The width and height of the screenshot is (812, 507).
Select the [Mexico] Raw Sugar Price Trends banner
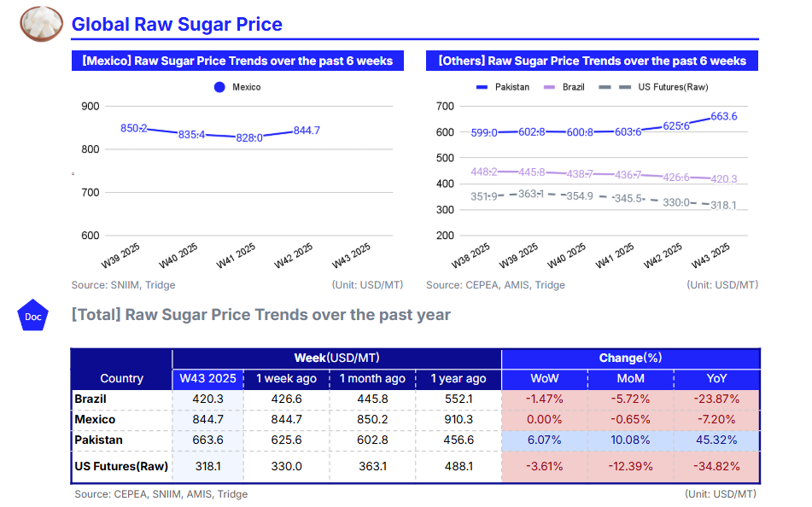[x=237, y=61]
